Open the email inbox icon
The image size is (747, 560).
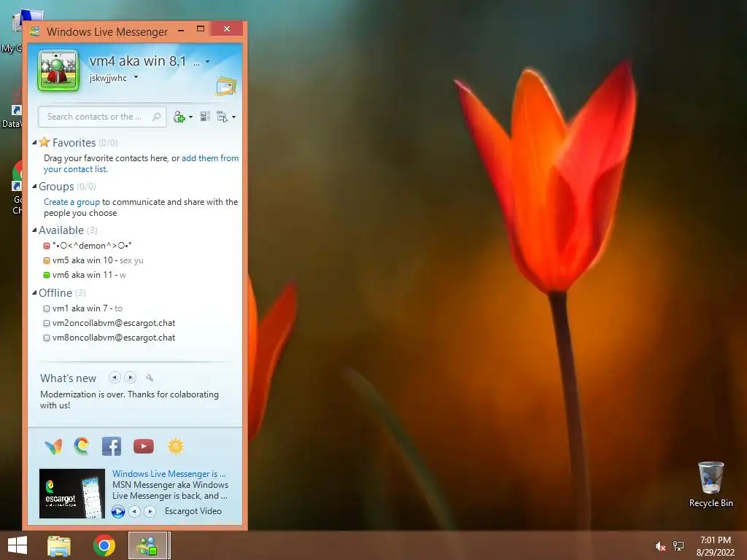click(226, 86)
